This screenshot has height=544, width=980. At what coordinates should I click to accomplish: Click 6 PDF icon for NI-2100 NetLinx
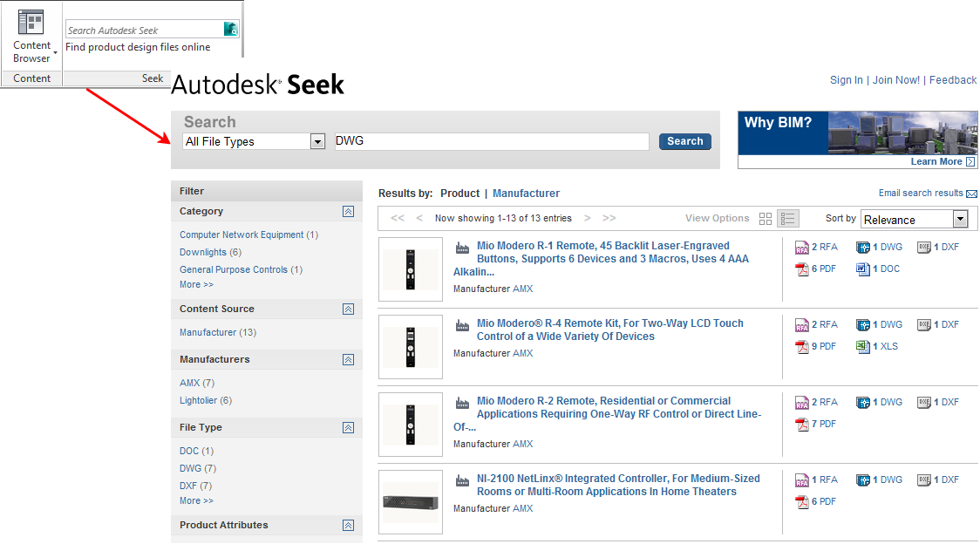click(x=802, y=502)
